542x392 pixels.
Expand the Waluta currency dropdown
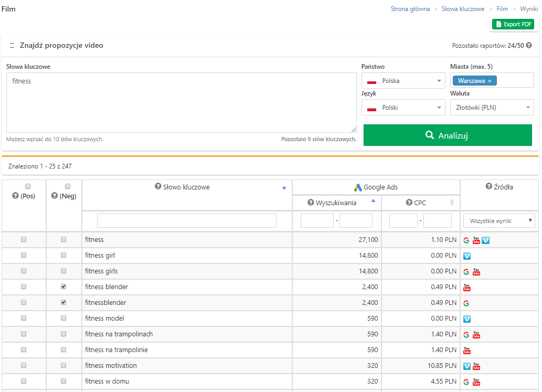pos(492,108)
